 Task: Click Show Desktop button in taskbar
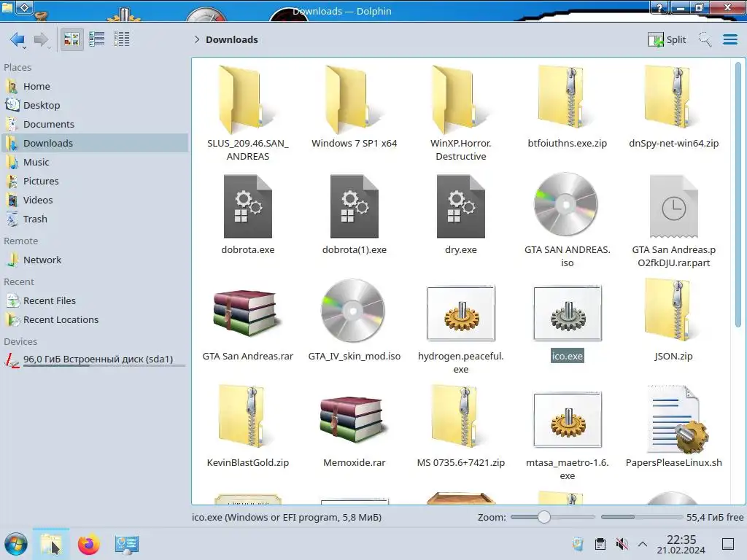point(728,544)
